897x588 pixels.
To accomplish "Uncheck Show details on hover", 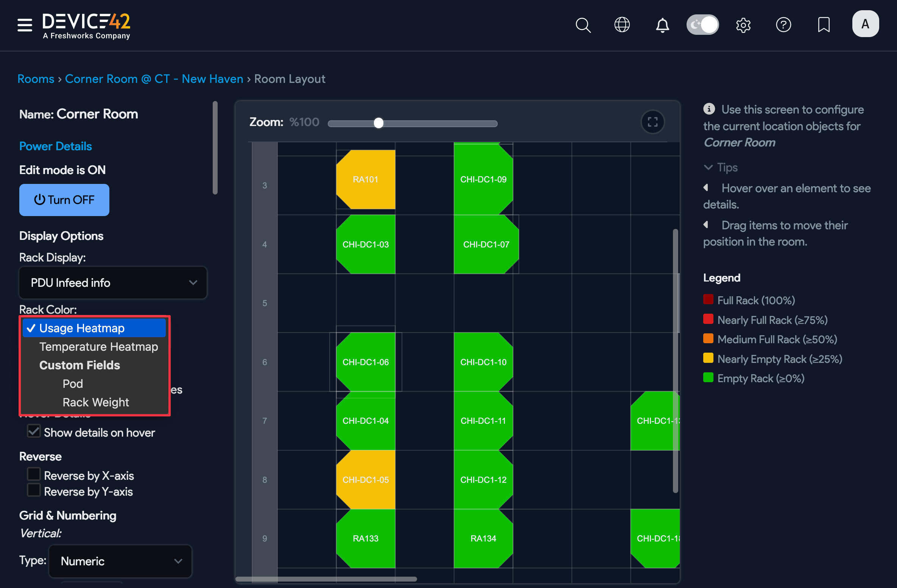I will 34,431.
